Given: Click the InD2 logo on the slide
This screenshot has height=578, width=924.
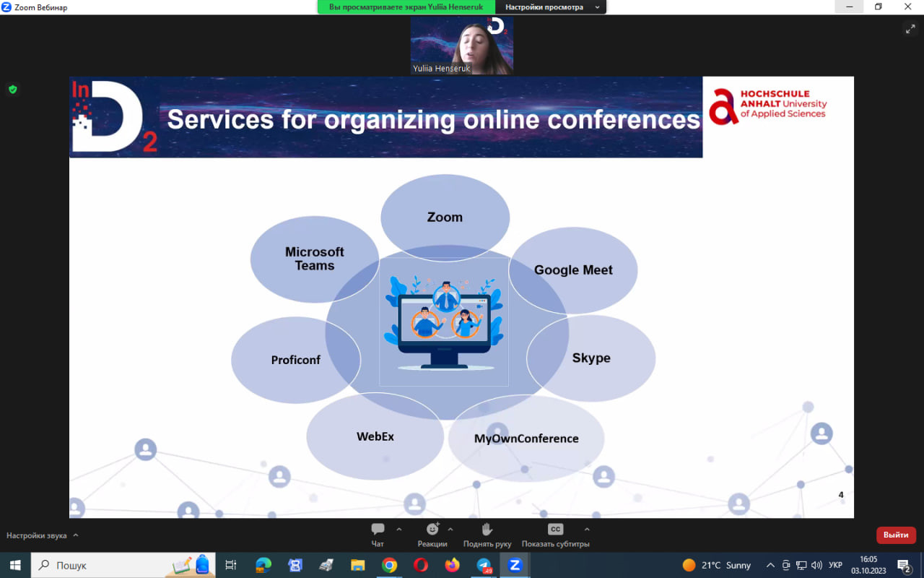Looking at the screenshot, I should click(x=114, y=117).
